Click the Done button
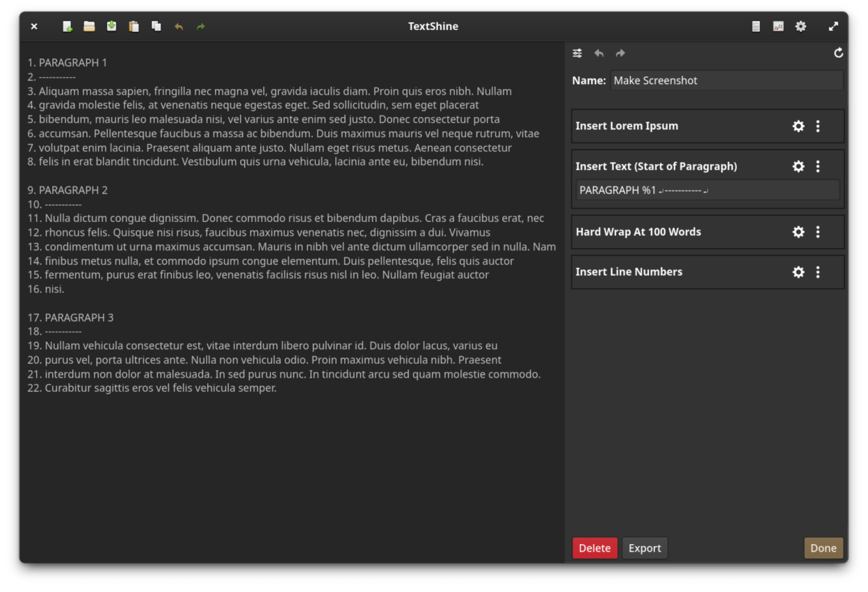Image resolution: width=868 pixels, height=592 pixels. [823, 548]
